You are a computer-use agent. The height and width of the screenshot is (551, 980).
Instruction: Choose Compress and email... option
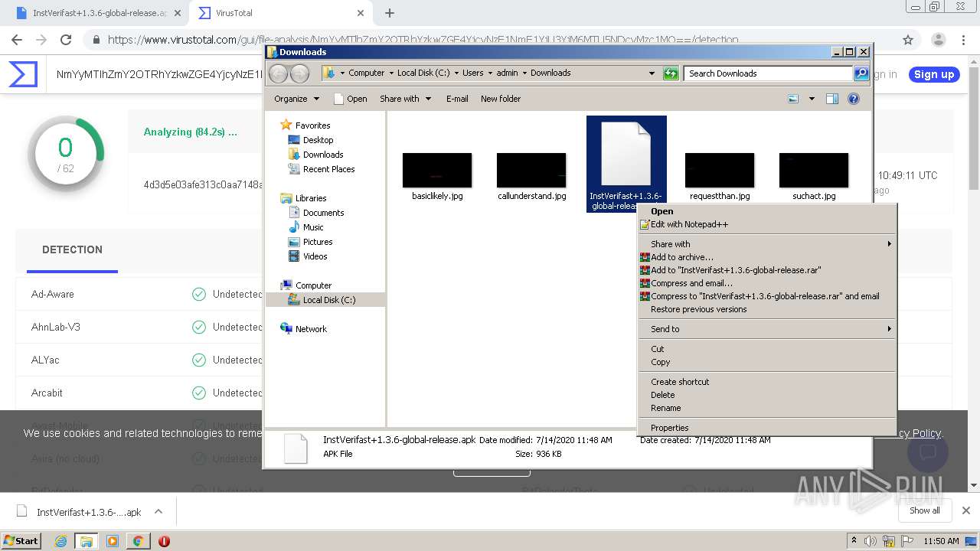point(767,283)
